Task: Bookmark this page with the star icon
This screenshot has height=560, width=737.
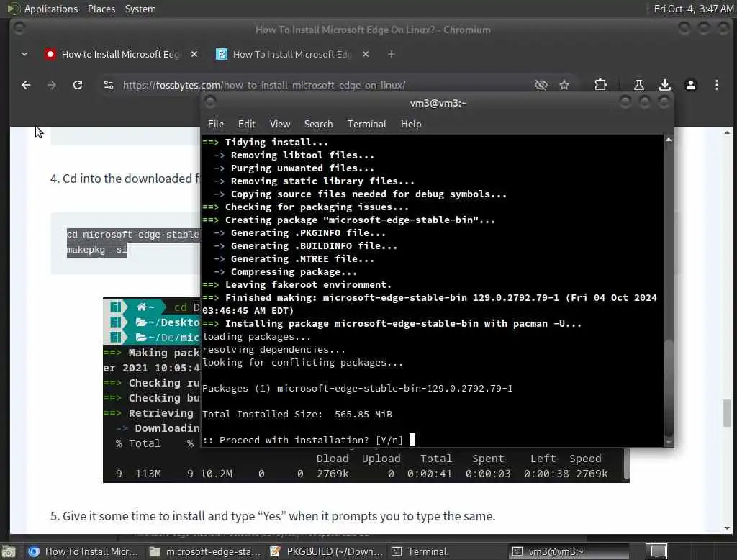Action: pos(564,85)
